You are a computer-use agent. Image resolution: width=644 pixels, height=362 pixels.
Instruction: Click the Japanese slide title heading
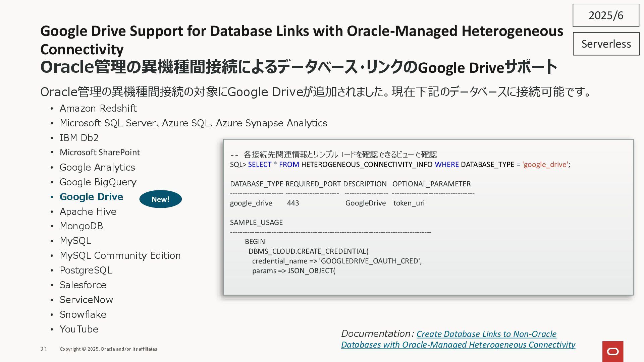click(x=299, y=67)
